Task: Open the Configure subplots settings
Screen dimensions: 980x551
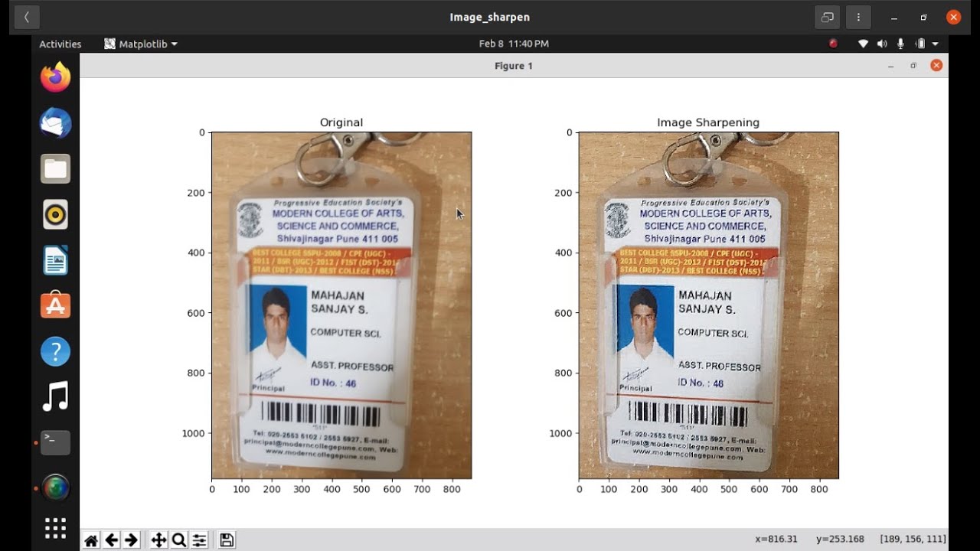Action: click(x=199, y=540)
